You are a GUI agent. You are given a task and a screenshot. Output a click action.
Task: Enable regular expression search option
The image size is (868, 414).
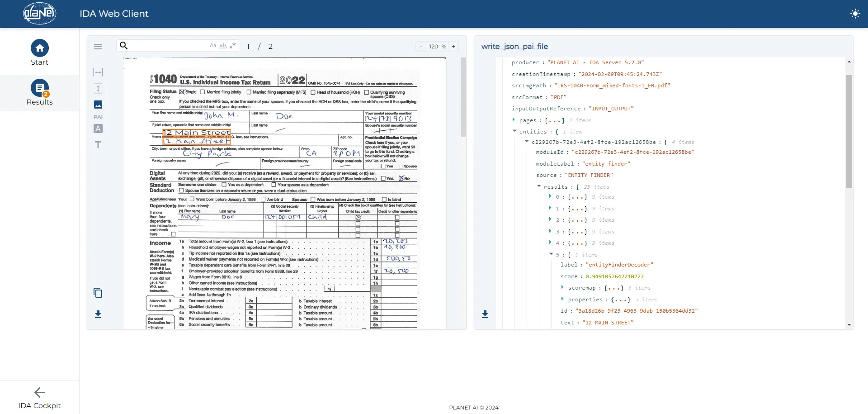coord(233,46)
